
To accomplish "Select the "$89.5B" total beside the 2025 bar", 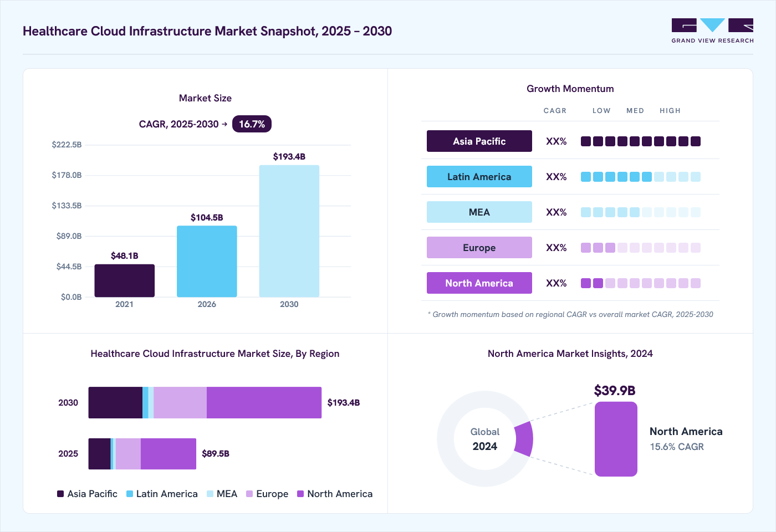I will 216,454.
